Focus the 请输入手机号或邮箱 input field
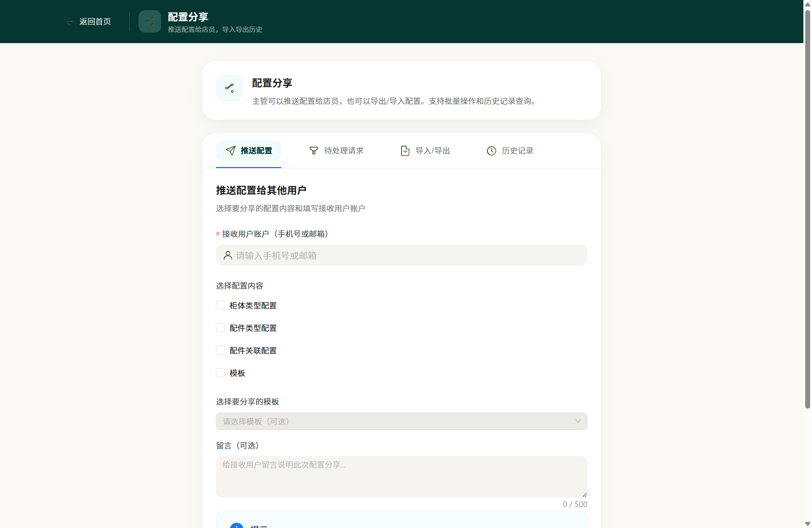 tap(401, 255)
